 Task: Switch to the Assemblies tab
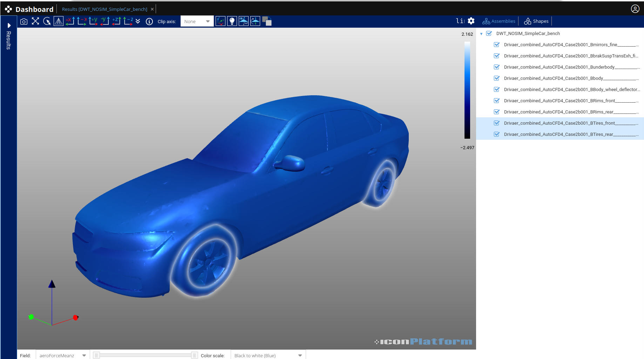tap(499, 21)
